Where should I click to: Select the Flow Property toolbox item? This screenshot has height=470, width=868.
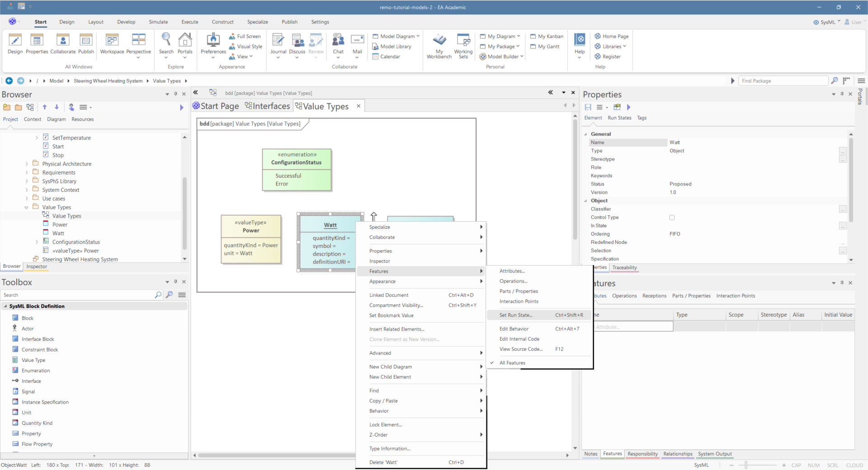(37, 444)
